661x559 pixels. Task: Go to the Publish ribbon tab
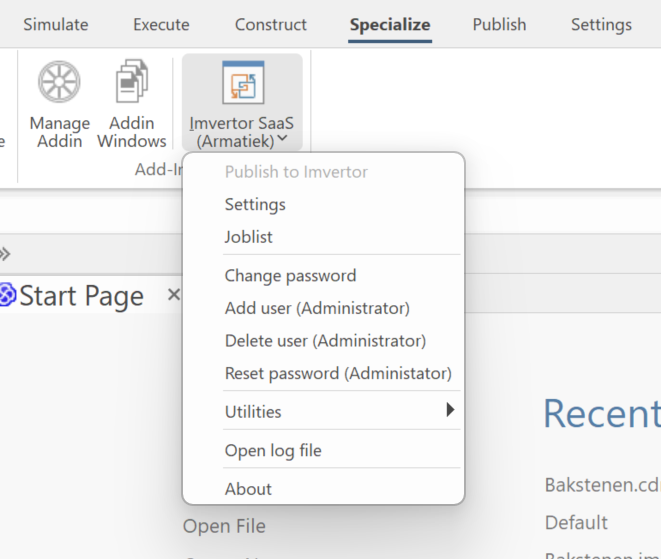point(499,25)
